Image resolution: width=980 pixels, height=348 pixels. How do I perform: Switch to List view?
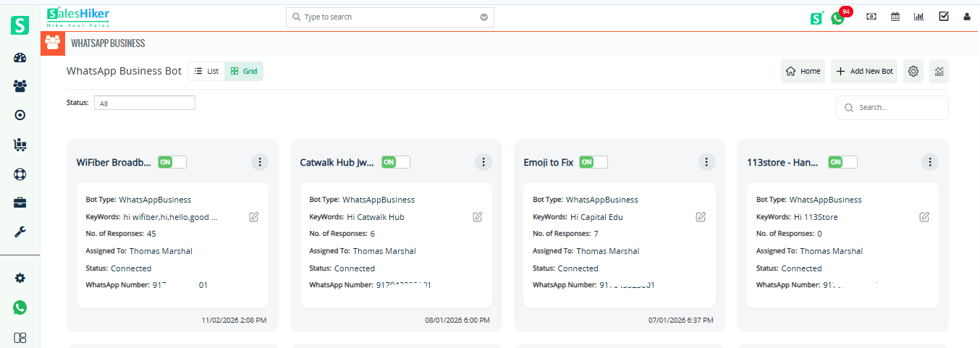(206, 71)
